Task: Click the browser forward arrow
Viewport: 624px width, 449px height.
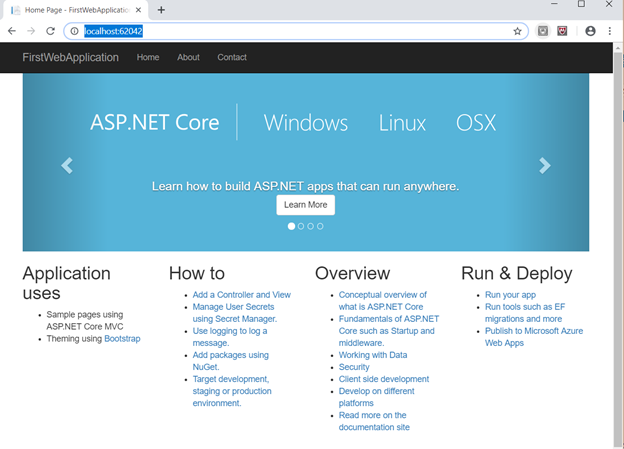Action: pos(31,31)
